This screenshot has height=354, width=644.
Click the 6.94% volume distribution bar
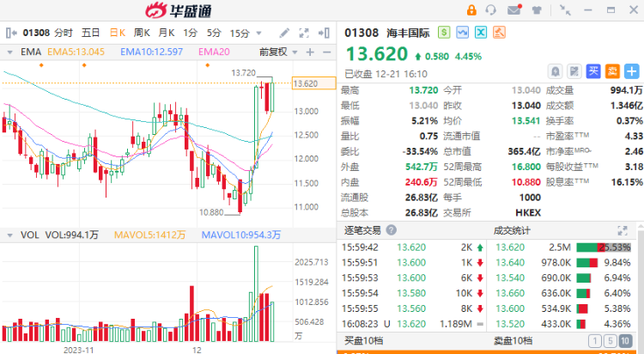click(584, 278)
